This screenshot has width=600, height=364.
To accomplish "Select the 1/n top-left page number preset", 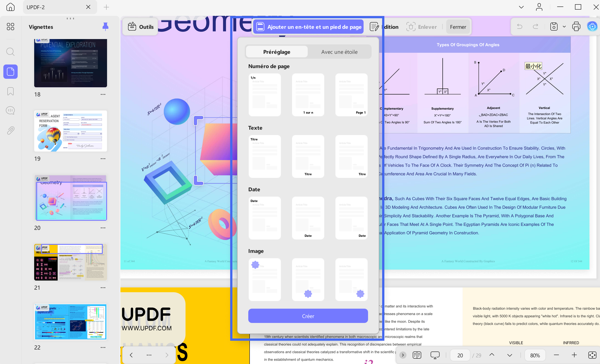I will 265,95.
